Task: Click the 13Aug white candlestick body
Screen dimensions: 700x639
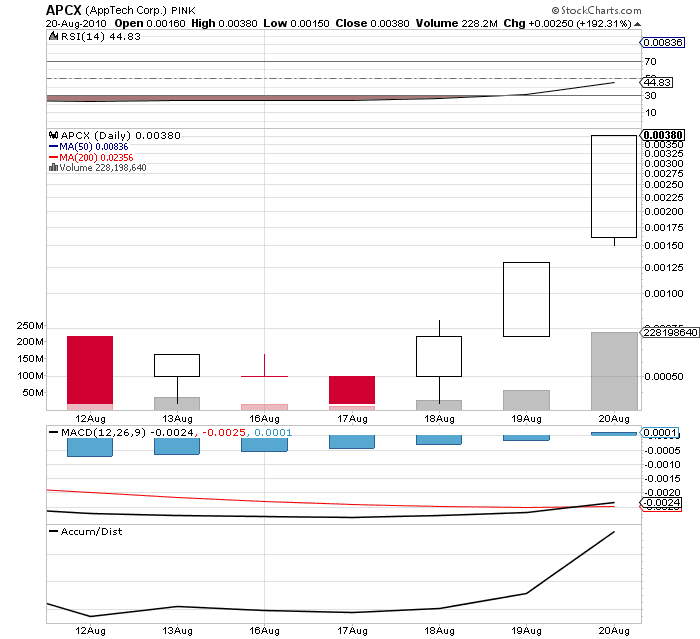Action: tap(177, 365)
